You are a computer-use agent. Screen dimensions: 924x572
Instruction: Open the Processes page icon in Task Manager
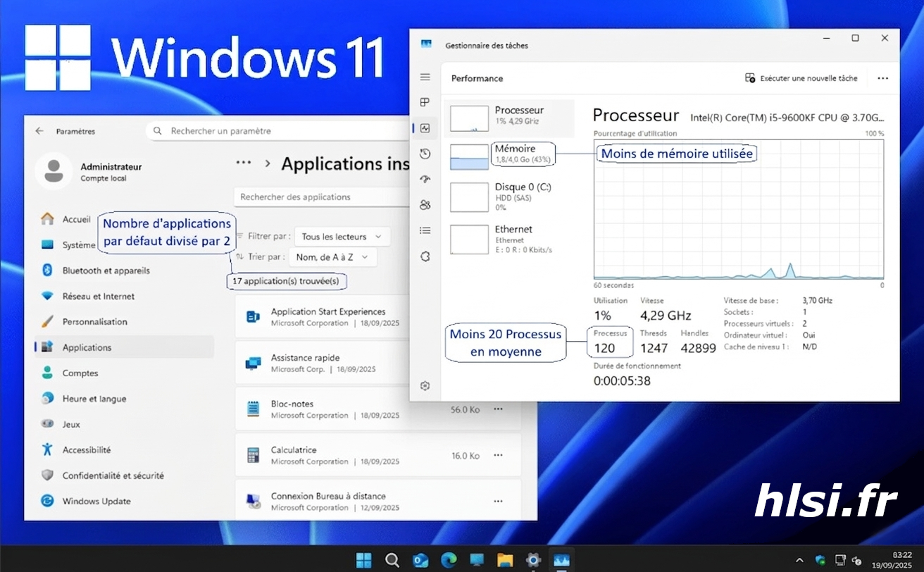[425, 102]
